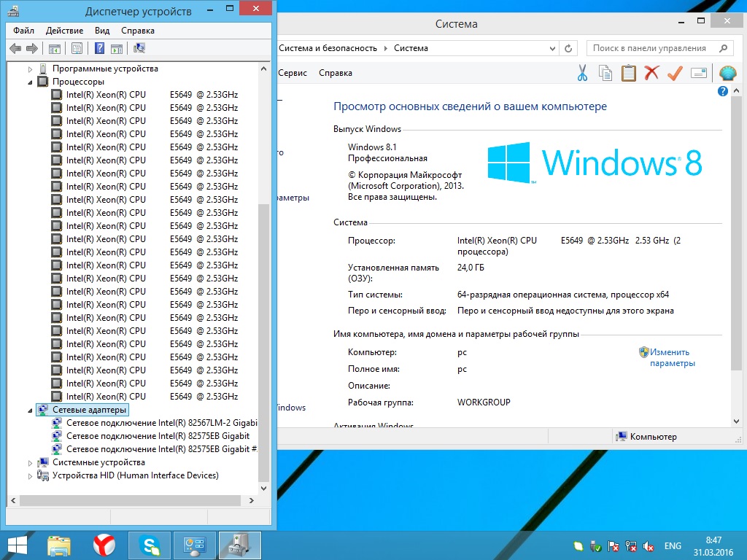Collapse the Процессоры tree node
The image size is (747, 560).
[30, 82]
